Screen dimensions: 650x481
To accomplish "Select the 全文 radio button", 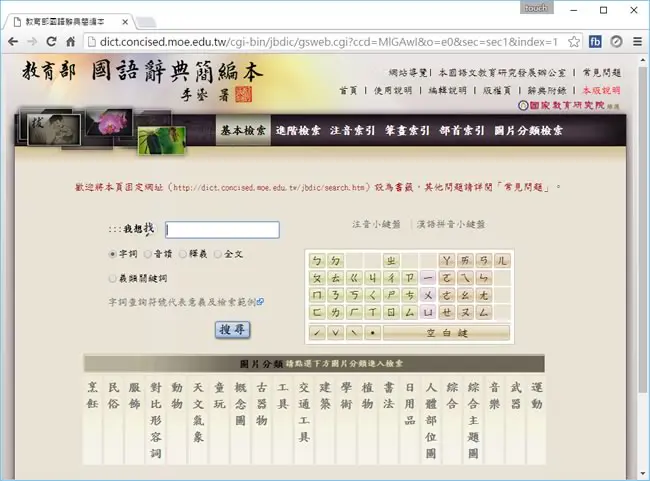I will [218, 254].
